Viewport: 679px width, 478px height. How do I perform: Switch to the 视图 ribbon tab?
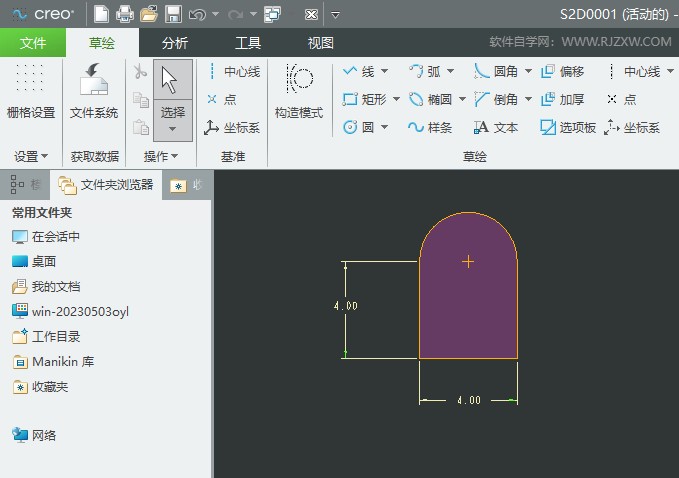320,43
